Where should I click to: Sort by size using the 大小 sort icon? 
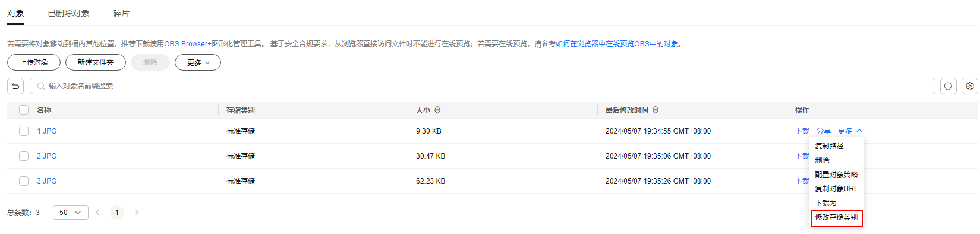click(437, 110)
